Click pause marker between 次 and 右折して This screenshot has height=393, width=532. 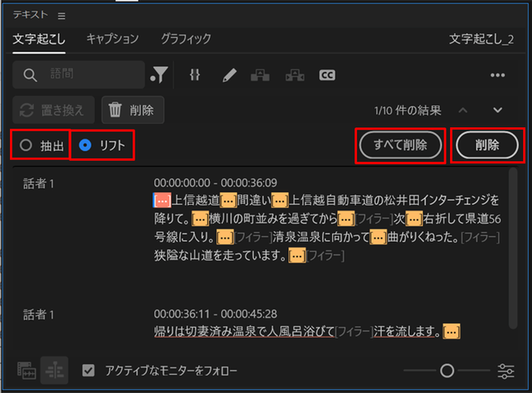click(x=414, y=219)
